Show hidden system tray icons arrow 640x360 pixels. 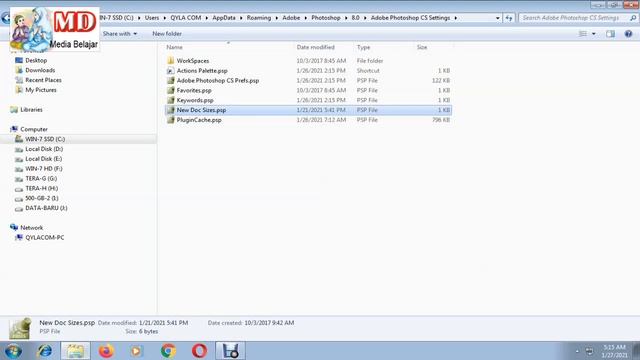click(577, 351)
